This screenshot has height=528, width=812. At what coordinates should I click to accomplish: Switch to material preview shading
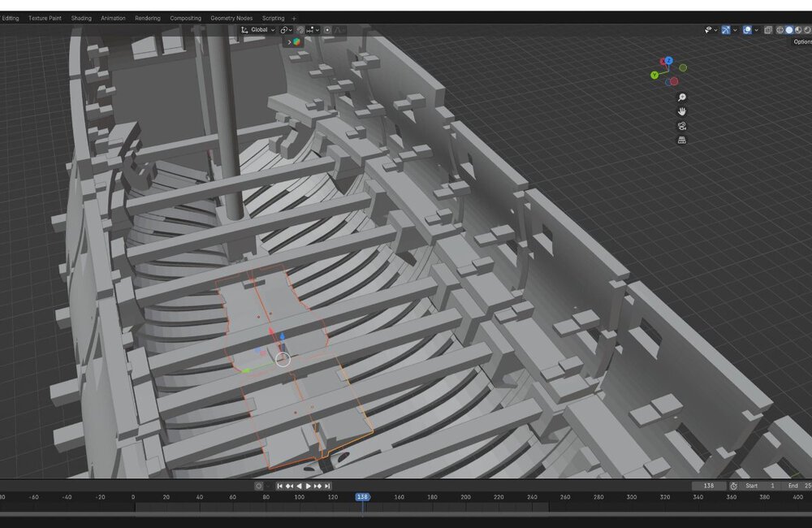pyautogui.click(x=798, y=30)
